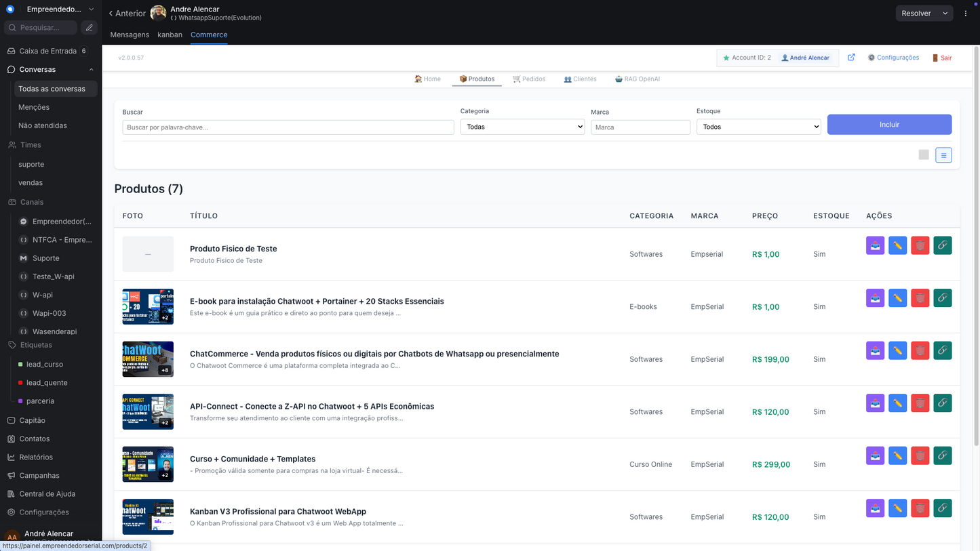Viewport: 980px width, 551px height.
Task: Switch to grid view mode for products
Action: 923,155
